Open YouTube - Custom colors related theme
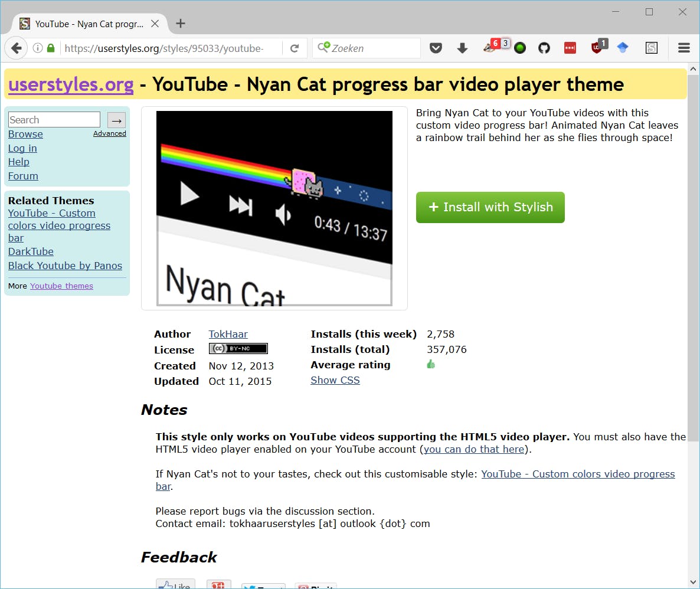The width and height of the screenshot is (700, 589). [x=59, y=225]
